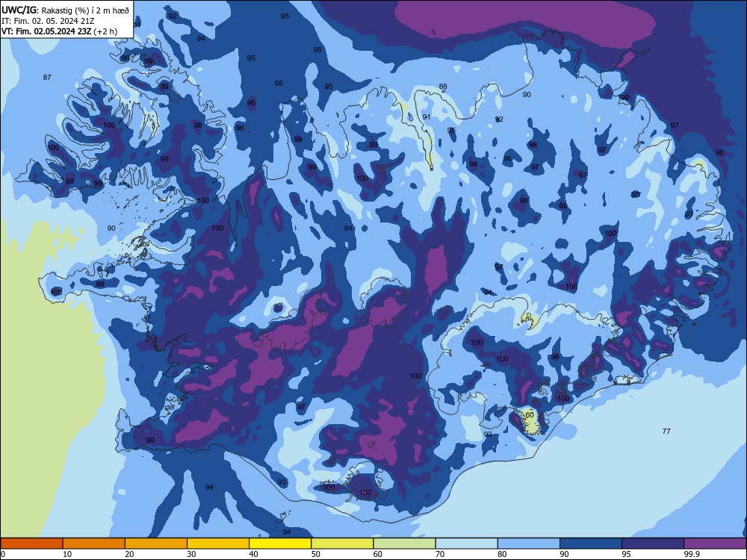Click the '77' value over the southeast ocean
747x560 pixels.
click(x=666, y=431)
